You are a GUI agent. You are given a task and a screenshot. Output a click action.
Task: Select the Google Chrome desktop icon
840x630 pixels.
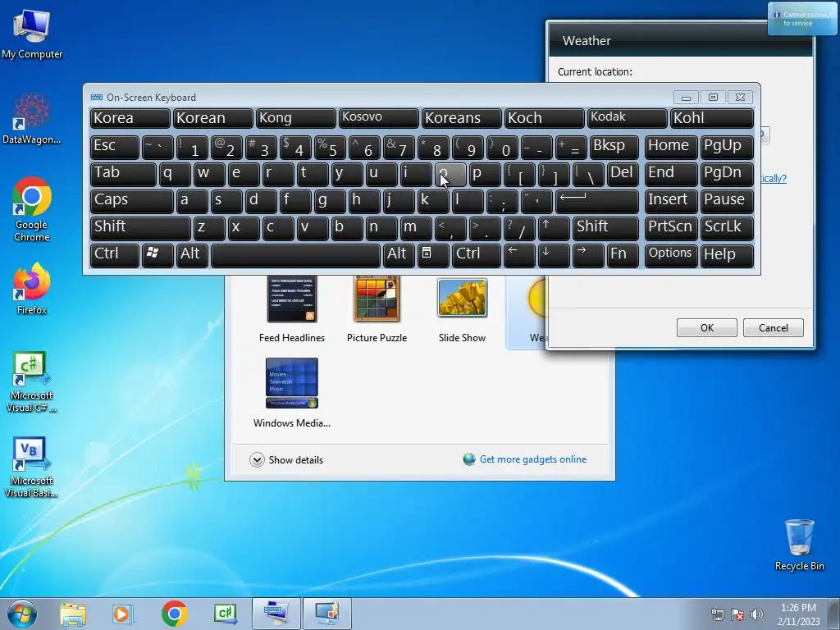pos(32,209)
